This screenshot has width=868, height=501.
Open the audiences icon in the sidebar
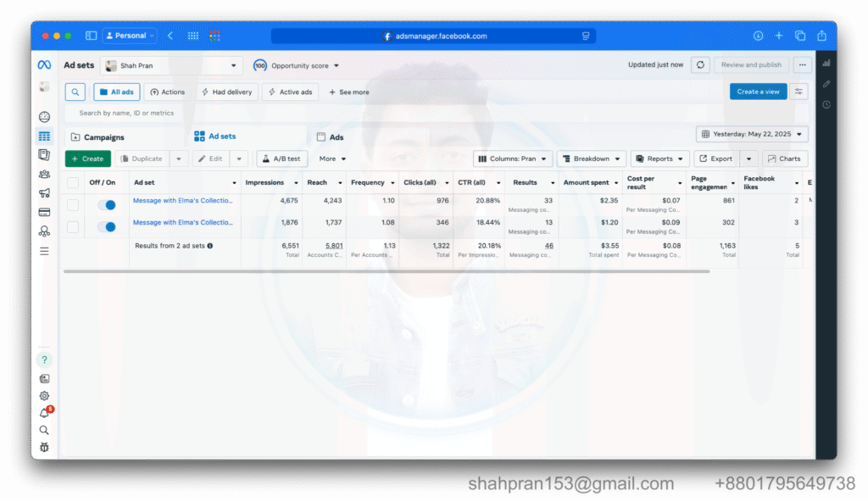44,174
